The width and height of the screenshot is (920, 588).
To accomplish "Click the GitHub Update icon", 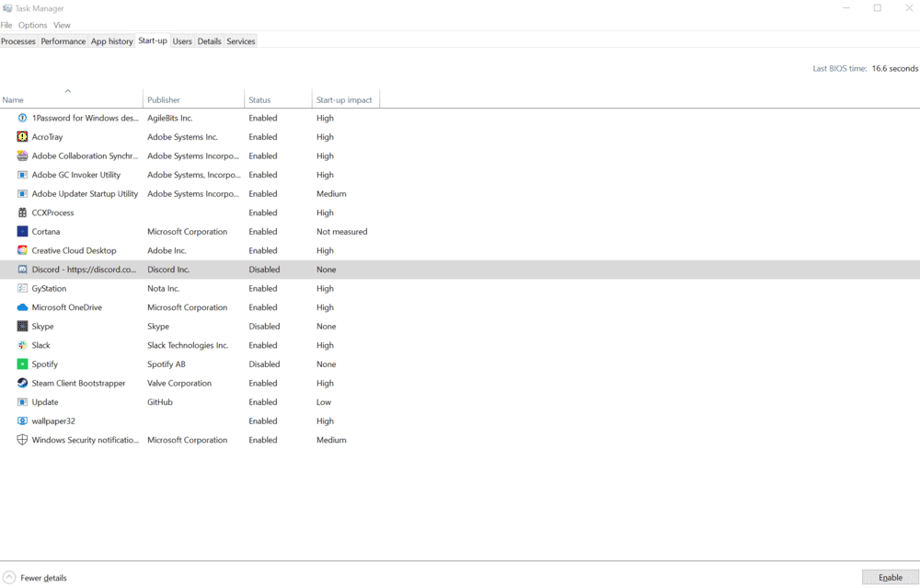I will point(22,402).
